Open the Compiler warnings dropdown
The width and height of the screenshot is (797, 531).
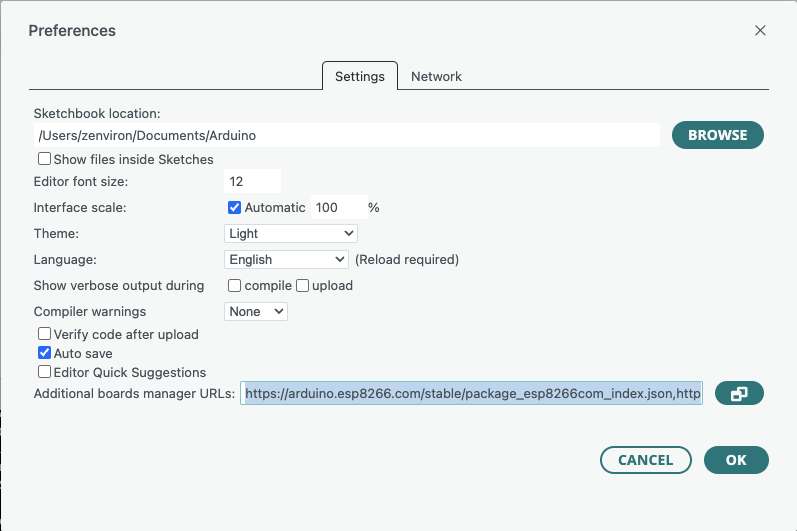click(x=256, y=311)
